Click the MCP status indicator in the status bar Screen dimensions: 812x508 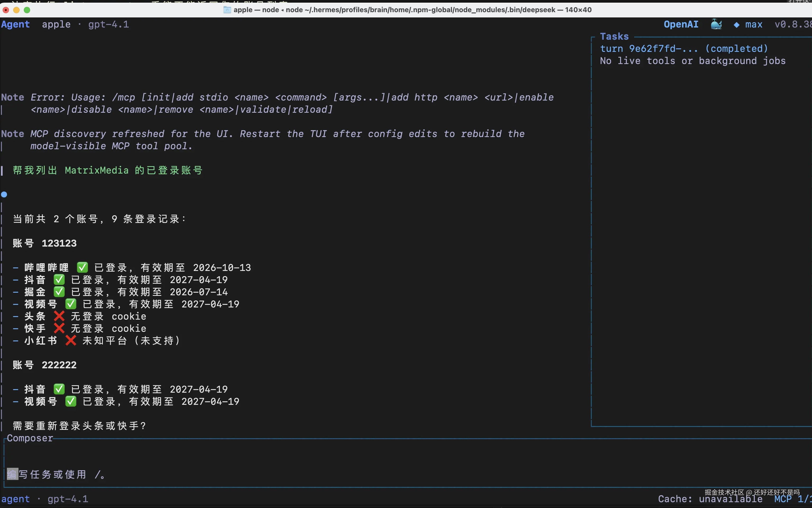click(x=793, y=499)
